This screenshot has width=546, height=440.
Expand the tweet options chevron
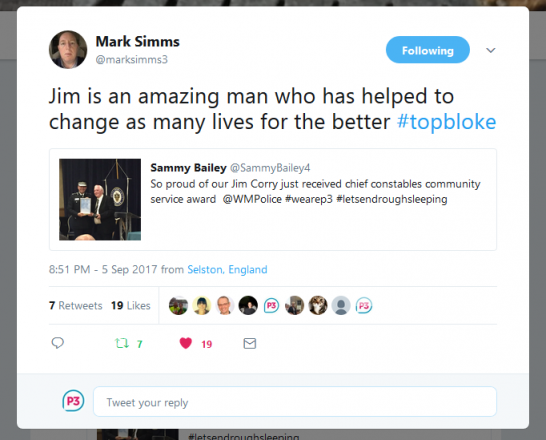[491, 50]
